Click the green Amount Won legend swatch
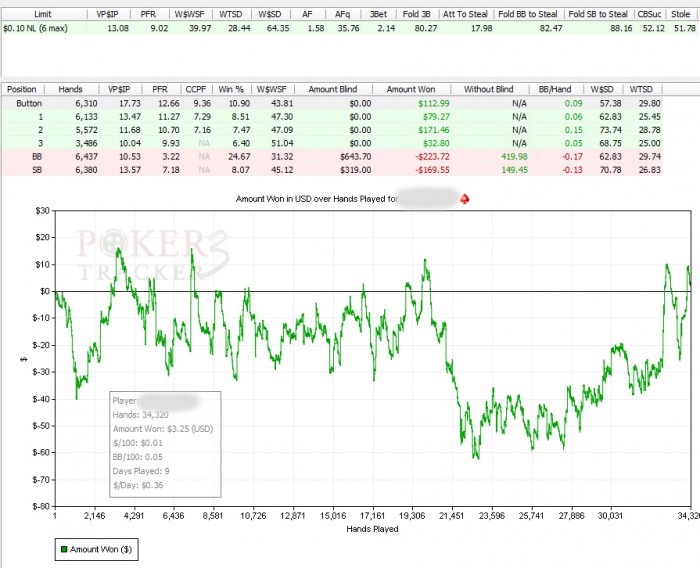Image resolution: width=700 pixels, height=568 pixels. 65,549
